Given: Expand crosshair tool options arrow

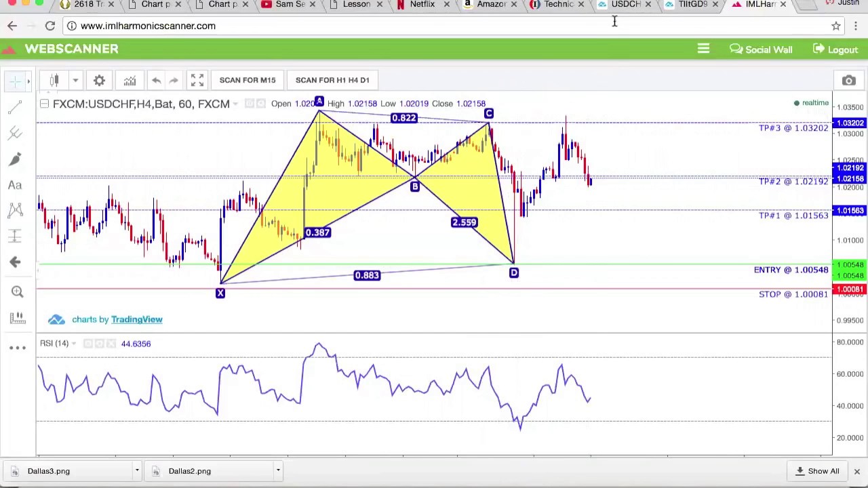Looking at the screenshot, I should (x=28, y=81).
